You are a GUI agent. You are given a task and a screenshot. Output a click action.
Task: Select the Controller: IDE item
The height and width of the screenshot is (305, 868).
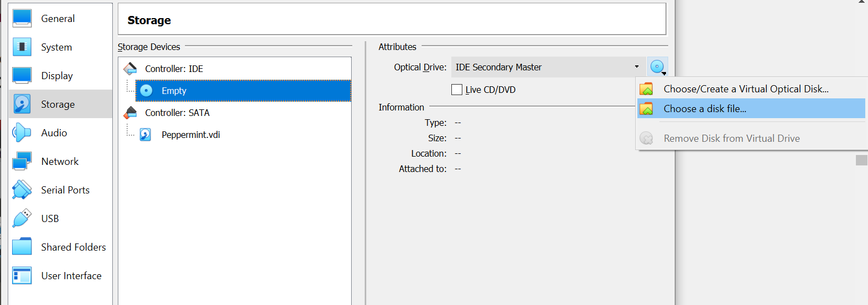(x=174, y=69)
